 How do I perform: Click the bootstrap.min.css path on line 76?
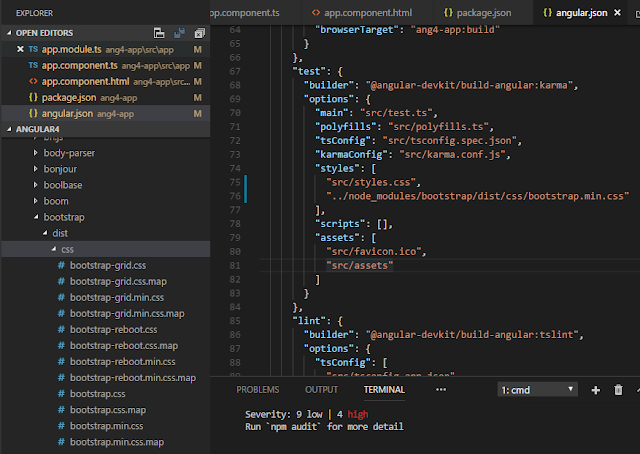coord(478,196)
